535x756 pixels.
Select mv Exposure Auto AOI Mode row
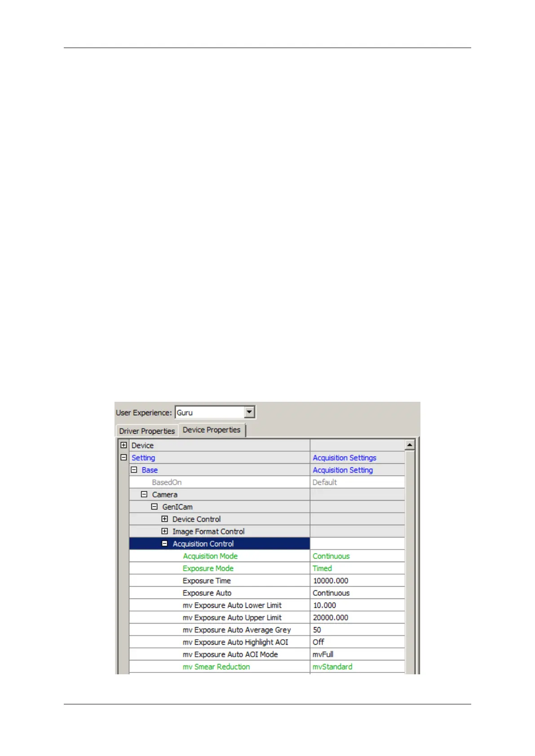pos(267,654)
